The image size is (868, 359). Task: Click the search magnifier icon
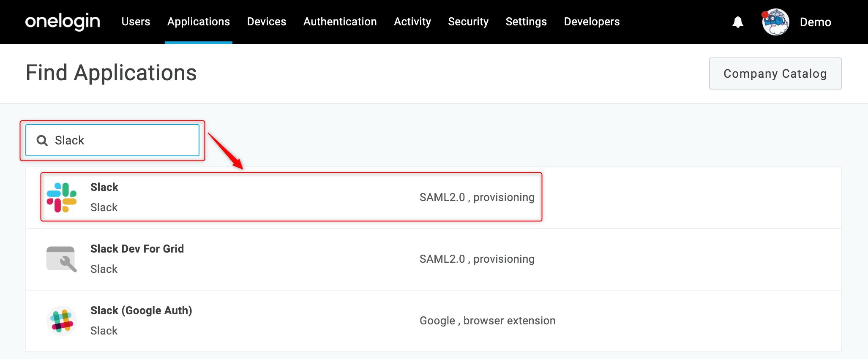[42, 140]
